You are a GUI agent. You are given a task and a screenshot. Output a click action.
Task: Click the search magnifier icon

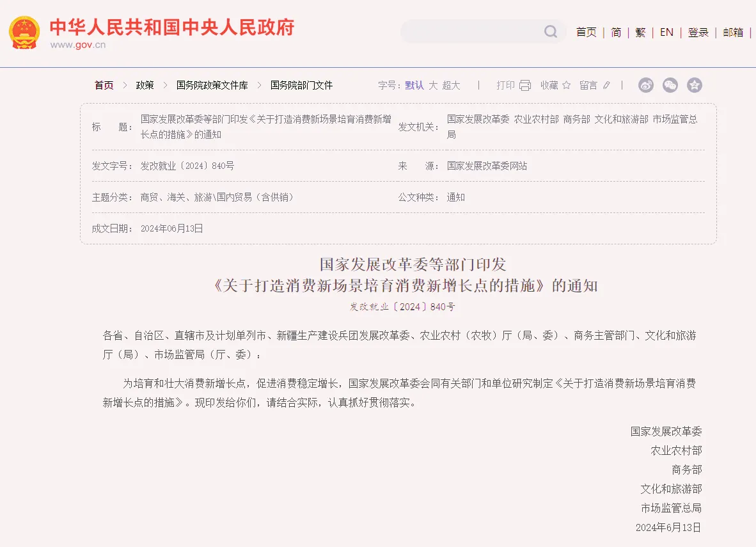coord(551,32)
